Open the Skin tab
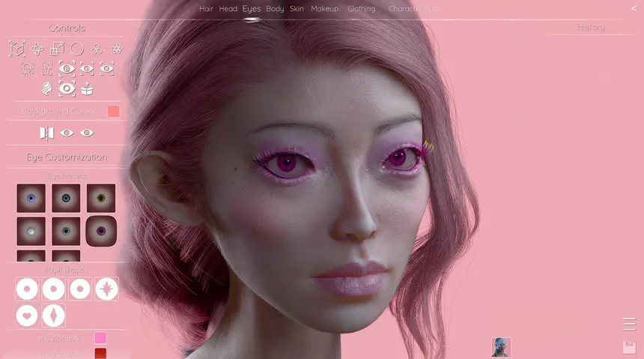644x359 pixels. (x=297, y=9)
